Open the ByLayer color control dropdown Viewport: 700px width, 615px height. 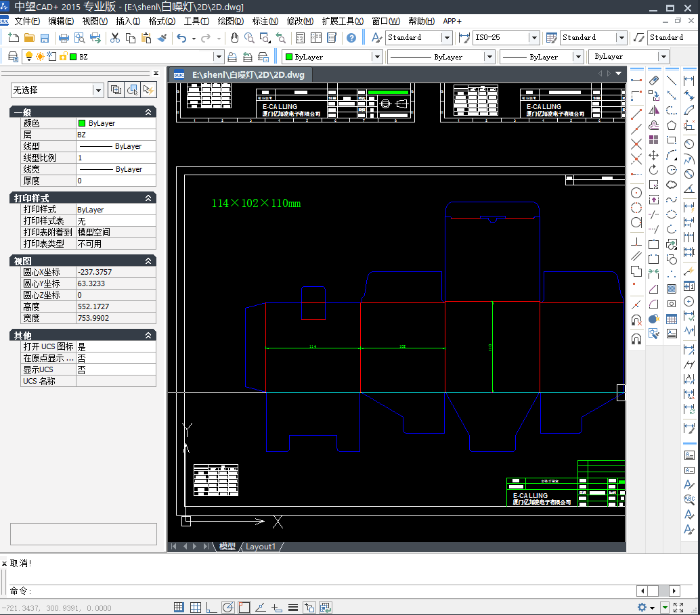pyautogui.click(x=377, y=57)
